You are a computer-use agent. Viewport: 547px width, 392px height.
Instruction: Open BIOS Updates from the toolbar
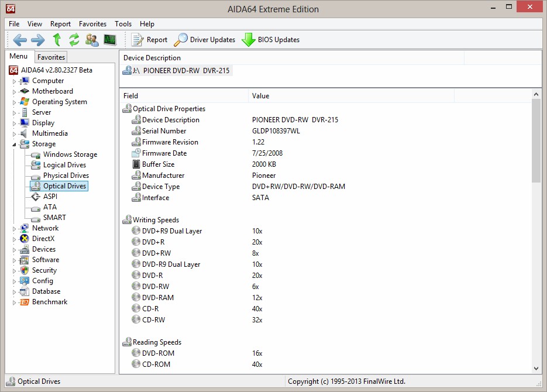click(271, 40)
